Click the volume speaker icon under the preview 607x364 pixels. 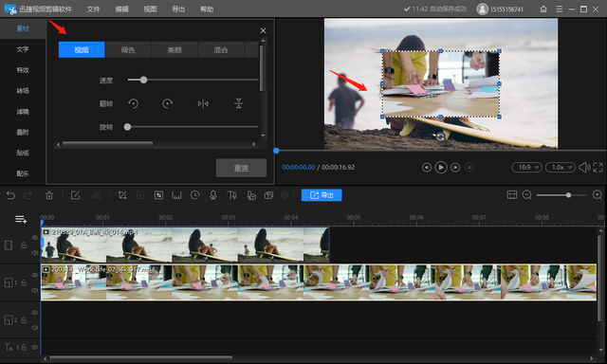[x=584, y=168]
